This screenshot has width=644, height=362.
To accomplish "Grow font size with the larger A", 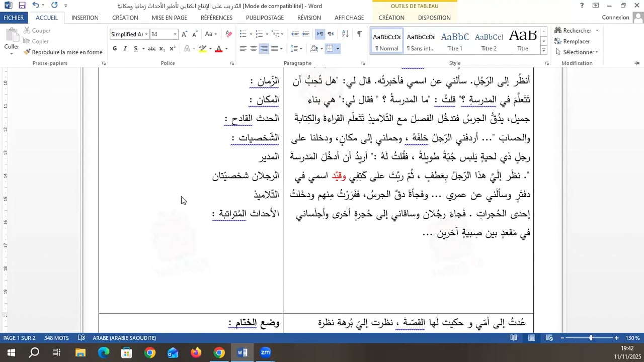I will [184, 34].
